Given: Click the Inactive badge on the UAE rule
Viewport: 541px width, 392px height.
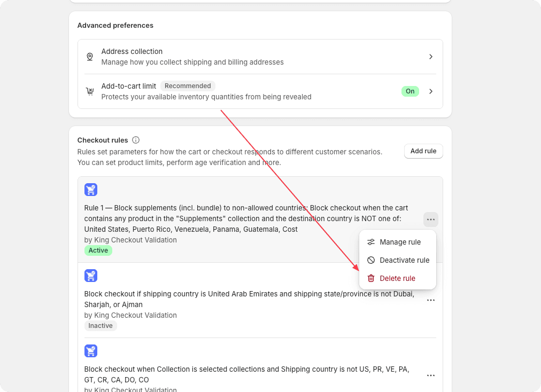Looking at the screenshot, I should (x=101, y=326).
